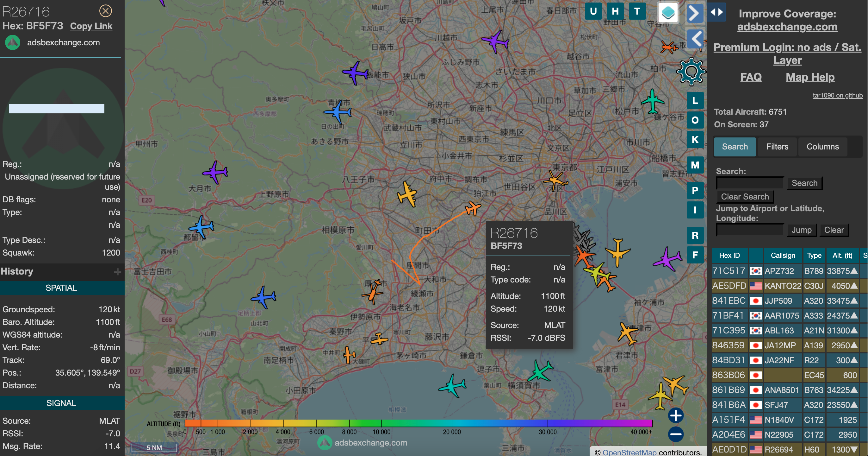This screenshot has height=456, width=868.
Task: Open the Map Help link
Action: pos(810,77)
